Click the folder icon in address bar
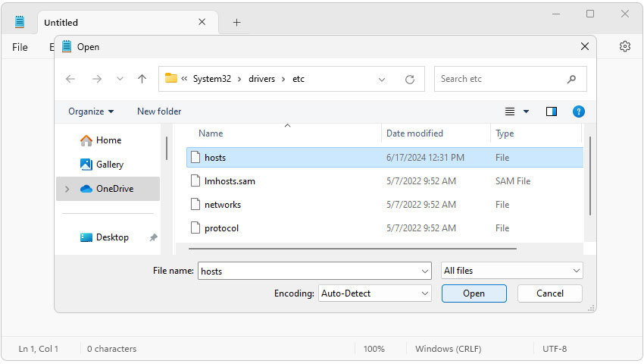 [x=171, y=78]
